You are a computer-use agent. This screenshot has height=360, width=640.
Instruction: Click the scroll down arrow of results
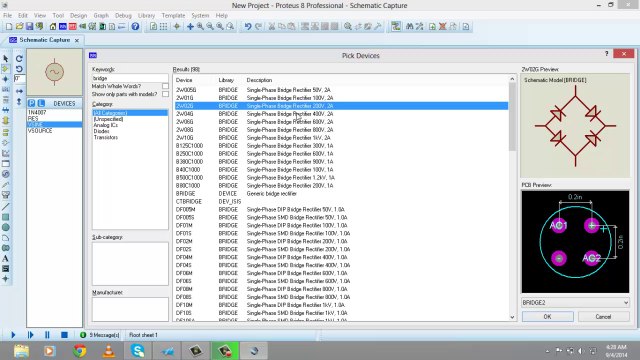click(512, 317)
